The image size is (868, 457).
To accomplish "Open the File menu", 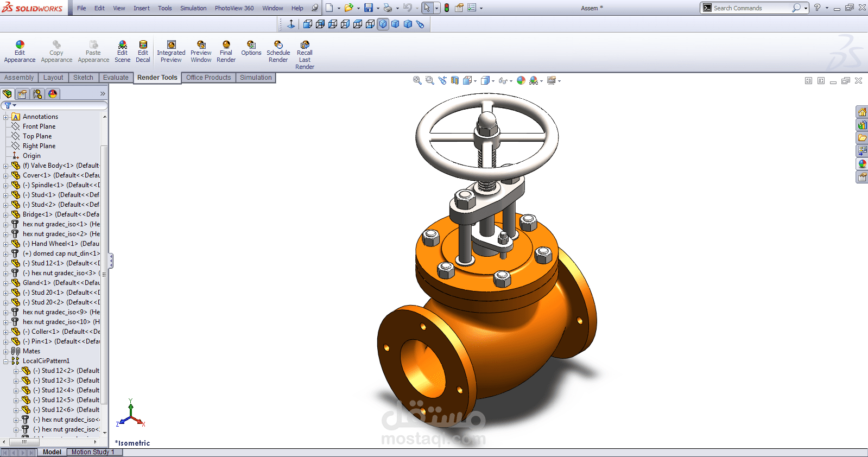I will pyautogui.click(x=81, y=8).
